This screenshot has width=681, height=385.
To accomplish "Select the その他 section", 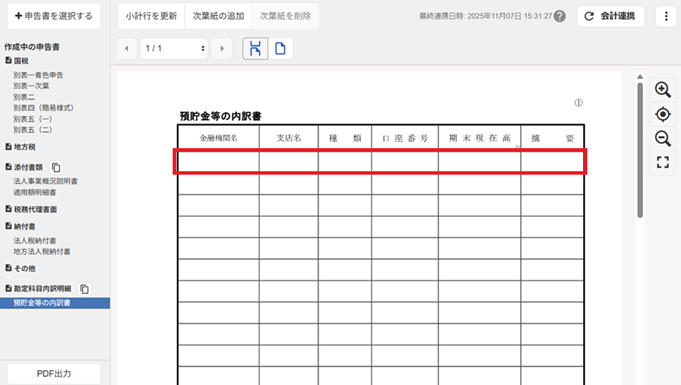I will pyautogui.click(x=20, y=269).
